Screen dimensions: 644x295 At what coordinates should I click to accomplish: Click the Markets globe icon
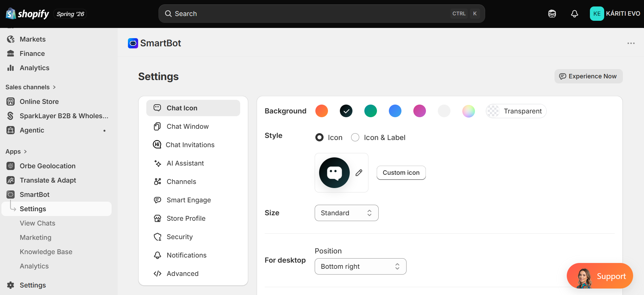(11, 39)
